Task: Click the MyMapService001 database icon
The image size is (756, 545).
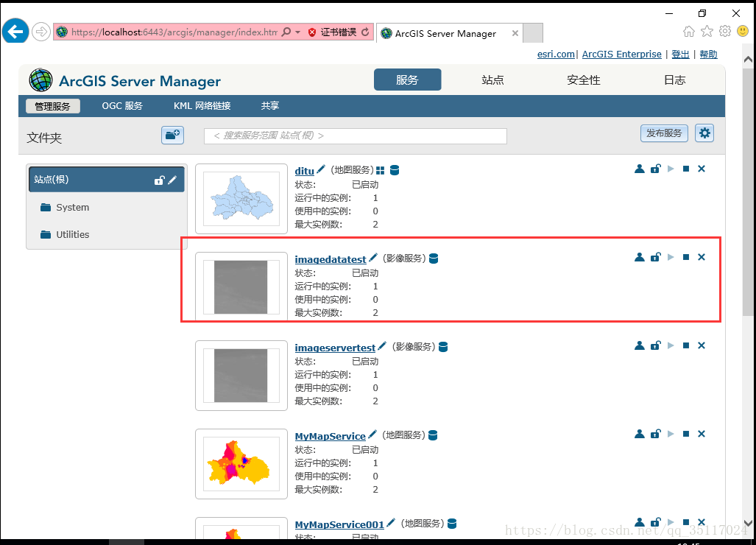Action: coord(452,524)
